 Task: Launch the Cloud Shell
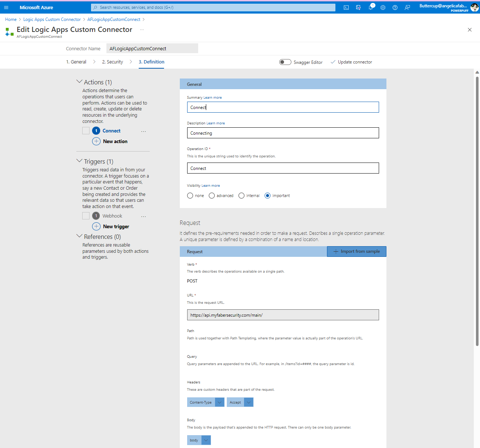[x=346, y=7]
